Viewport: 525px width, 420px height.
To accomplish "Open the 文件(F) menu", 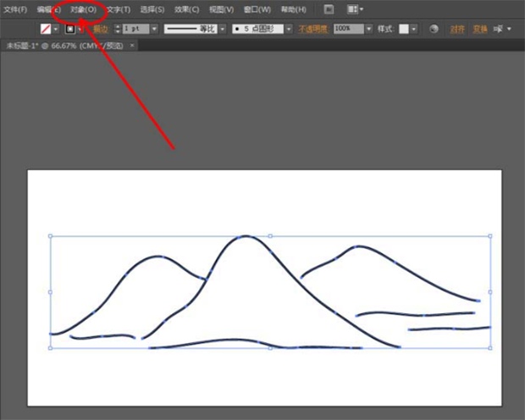I will click(x=15, y=9).
